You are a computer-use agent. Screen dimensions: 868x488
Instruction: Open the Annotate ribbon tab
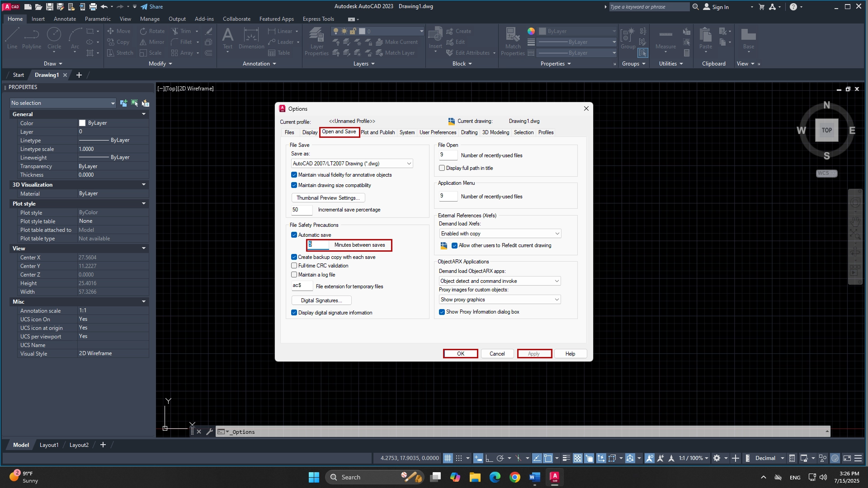click(65, 19)
